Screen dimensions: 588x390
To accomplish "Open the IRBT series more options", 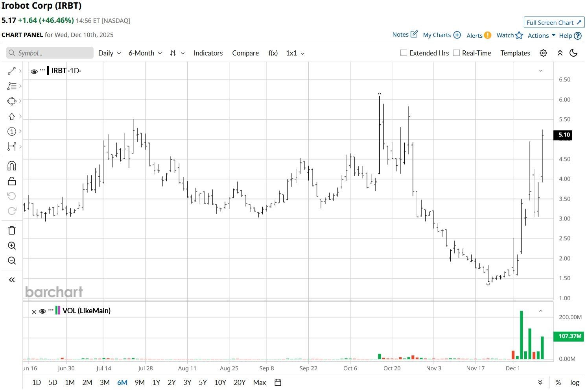I will [x=42, y=70].
